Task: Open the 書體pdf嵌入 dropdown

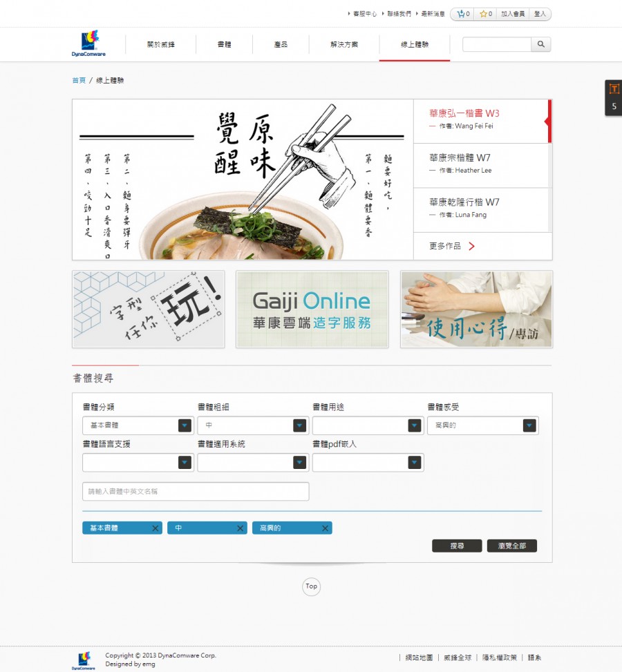Action: click(x=414, y=462)
